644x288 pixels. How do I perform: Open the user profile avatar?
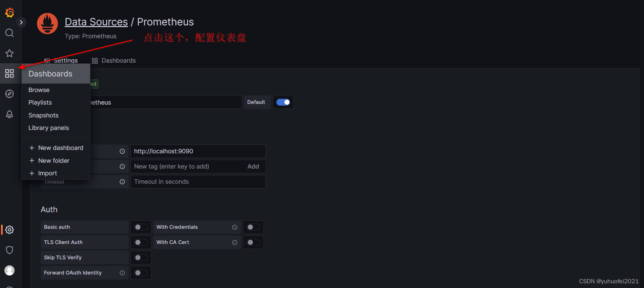pos(9,270)
